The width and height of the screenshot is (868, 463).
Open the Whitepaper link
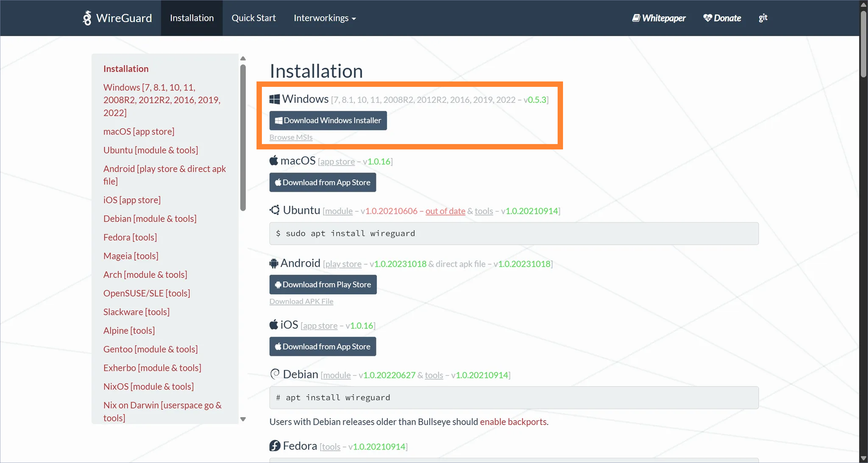659,18
